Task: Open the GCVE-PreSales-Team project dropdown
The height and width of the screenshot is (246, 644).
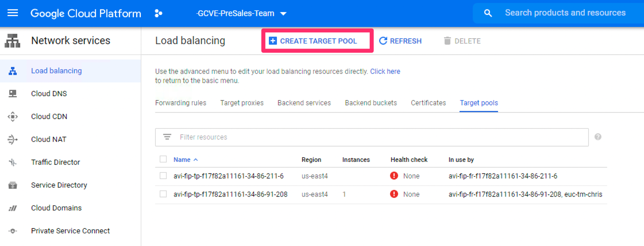Action: 241,13
